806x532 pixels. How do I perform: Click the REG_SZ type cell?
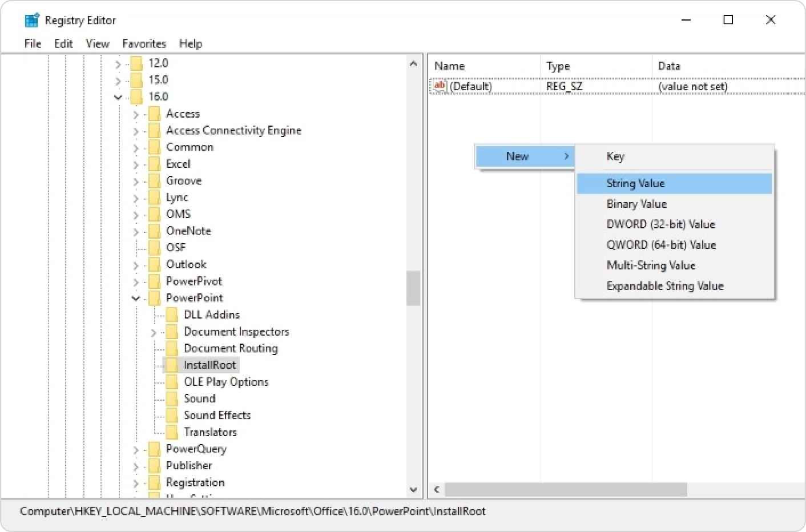coord(565,87)
